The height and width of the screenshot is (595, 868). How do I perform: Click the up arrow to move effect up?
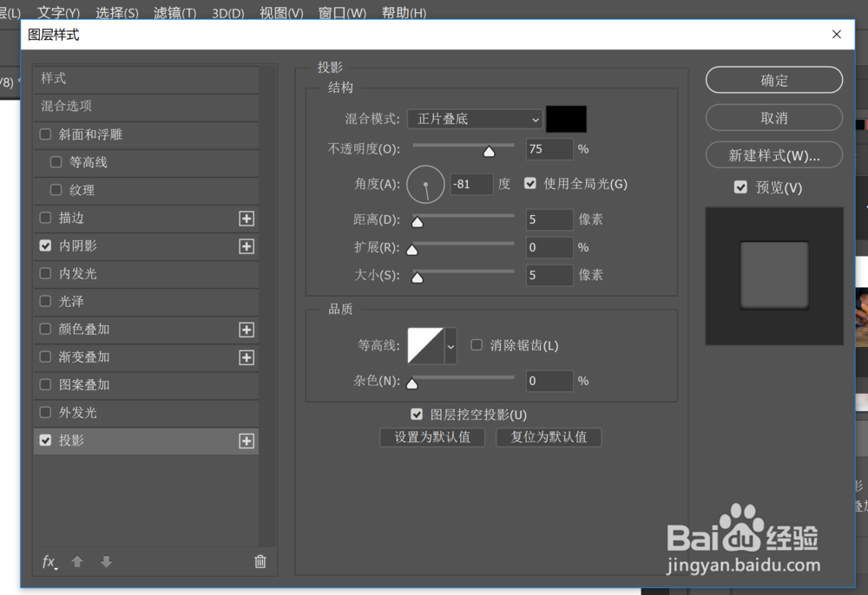[x=76, y=562]
